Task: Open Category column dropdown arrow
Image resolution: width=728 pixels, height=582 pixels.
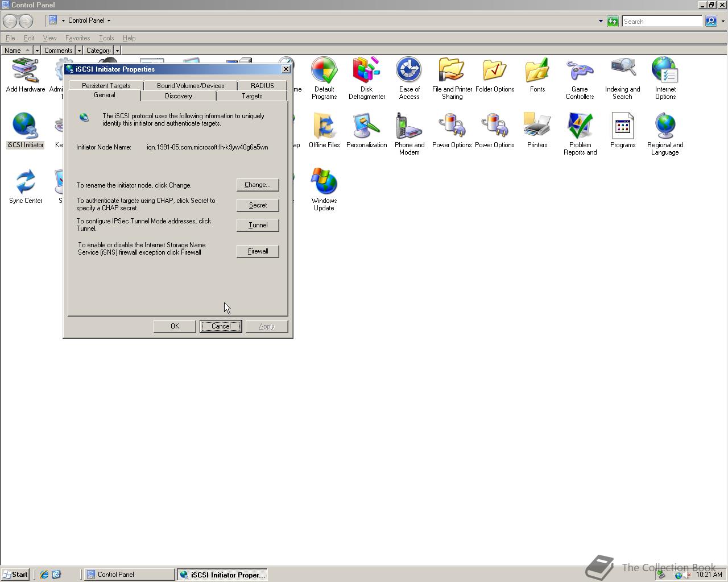Action: (x=117, y=51)
